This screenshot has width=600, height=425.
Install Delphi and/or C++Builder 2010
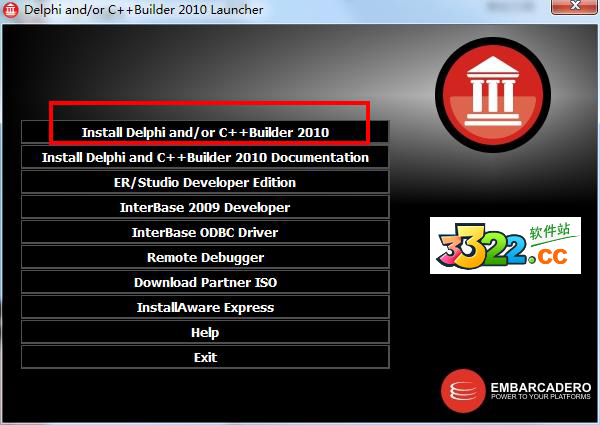(205, 132)
